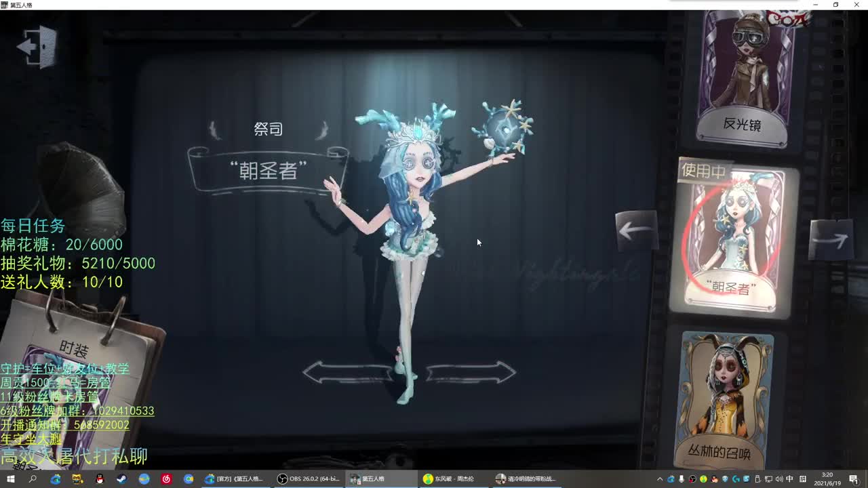The image size is (868, 488).
Task: Open the 清冷明镜 taskbar window
Action: coord(526,479)
